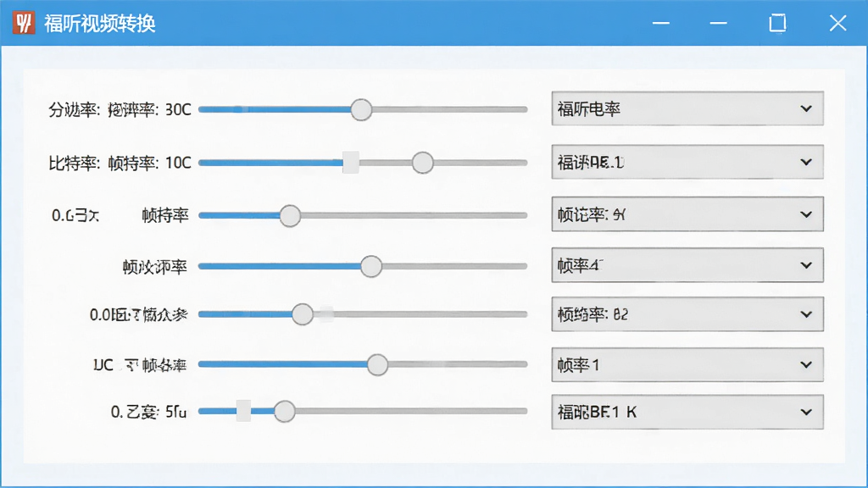This screenshot has width=868, height=488.
Task: Open the dropdown ending in 82
Action: pos(687,314)
